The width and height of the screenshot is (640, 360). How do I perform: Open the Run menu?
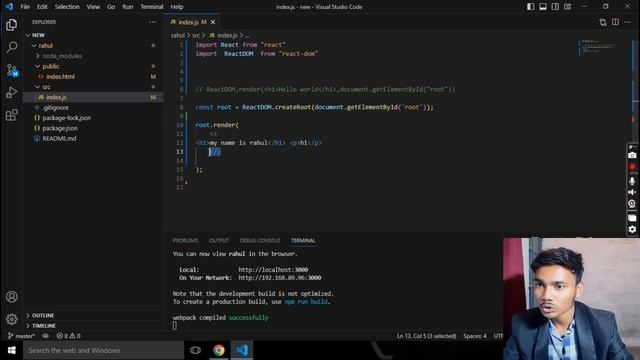coord(128,7)
